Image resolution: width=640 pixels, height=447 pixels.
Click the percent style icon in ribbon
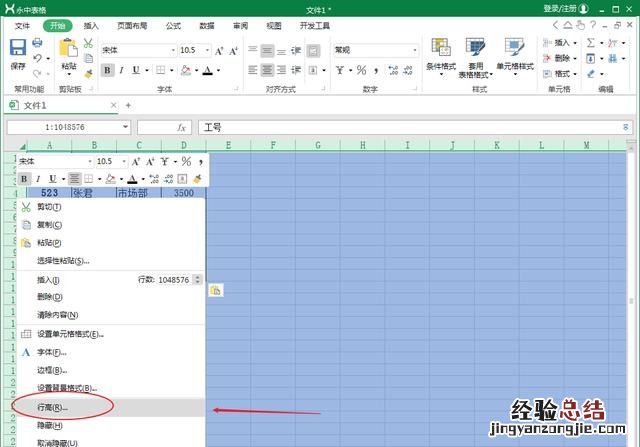pos(361,70)
